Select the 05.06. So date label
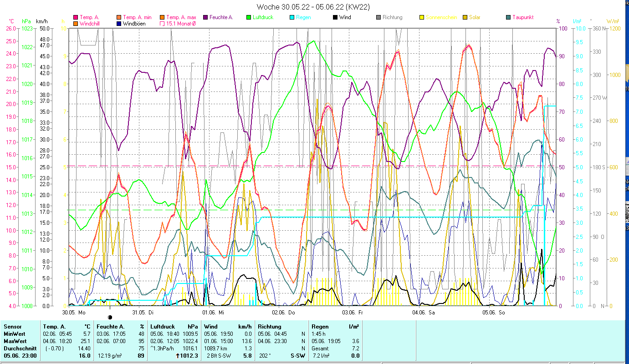629x364 pixels. (494, 313)
